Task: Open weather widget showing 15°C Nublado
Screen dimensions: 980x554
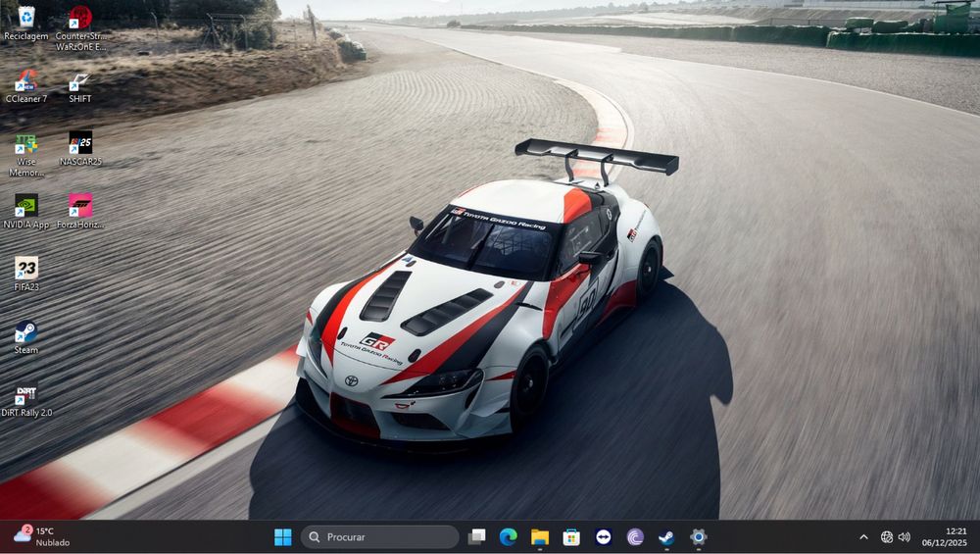Action: [42, 536]
